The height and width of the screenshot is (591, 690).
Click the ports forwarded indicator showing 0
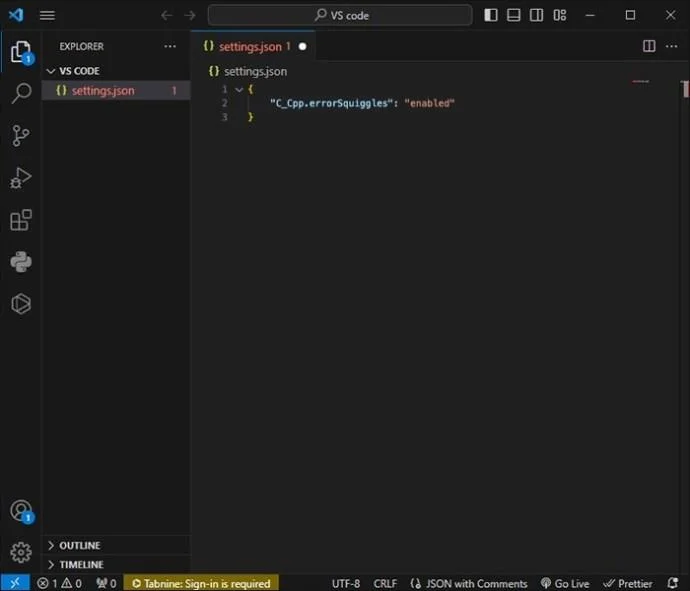click(106, 584)
